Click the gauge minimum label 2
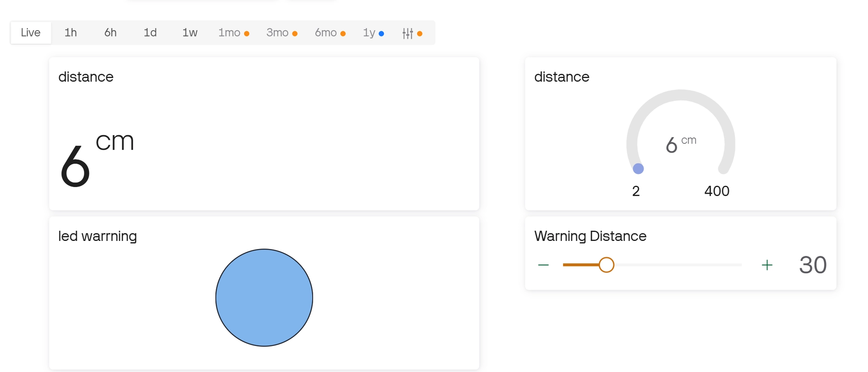This screenshot has height=372, width=868. 636,191
